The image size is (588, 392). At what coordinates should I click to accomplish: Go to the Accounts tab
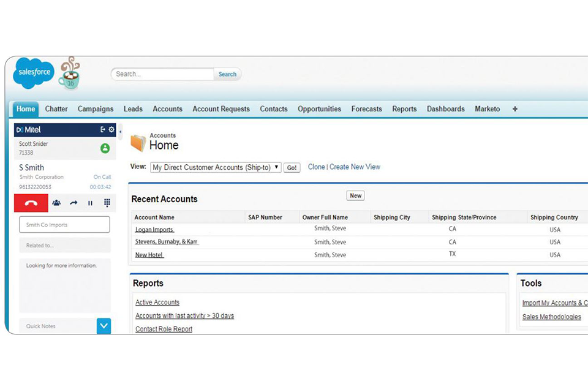167,109
